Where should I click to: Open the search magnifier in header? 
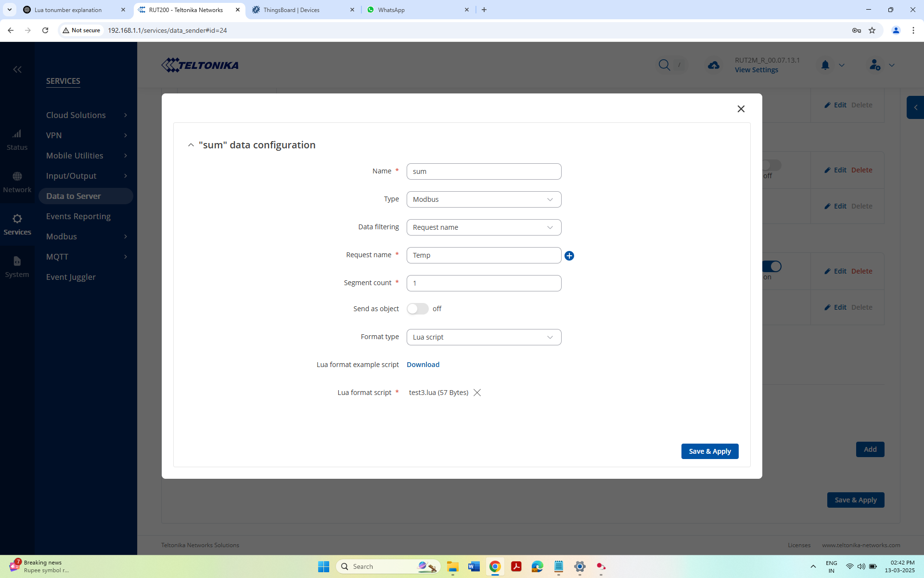pos(664,65)
